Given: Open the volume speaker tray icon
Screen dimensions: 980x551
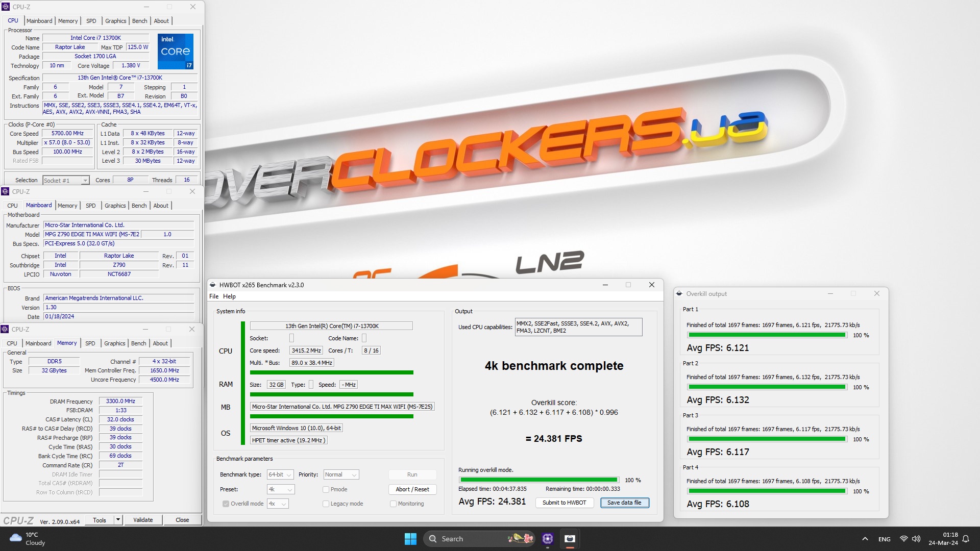Looking at the screenshot, I should (916, 539).
